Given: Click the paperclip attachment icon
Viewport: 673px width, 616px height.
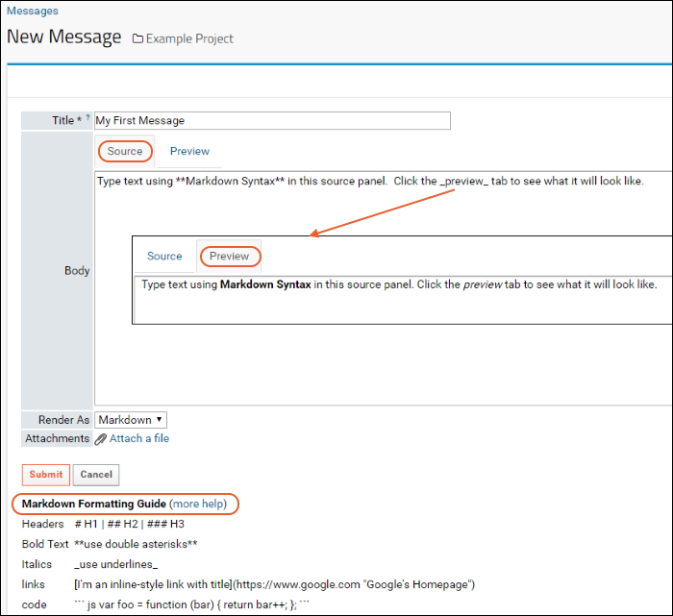Looking at the screenshot, I should coord(100,439).
